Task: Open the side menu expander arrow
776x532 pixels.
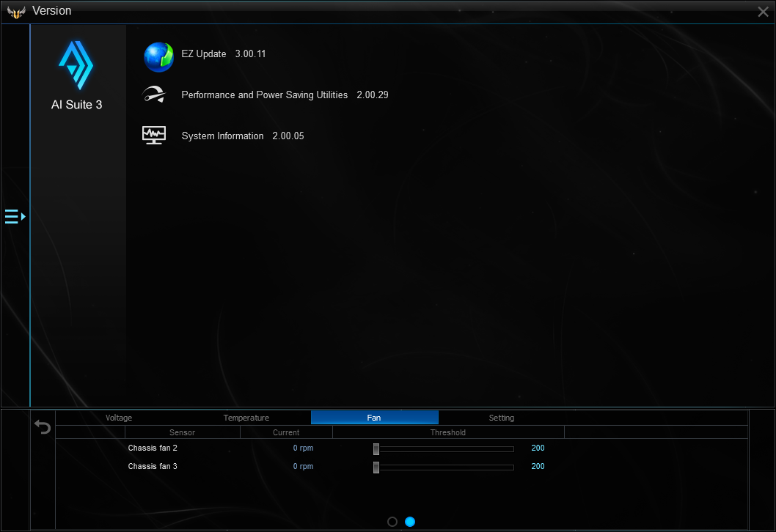Action: point(15,217)
